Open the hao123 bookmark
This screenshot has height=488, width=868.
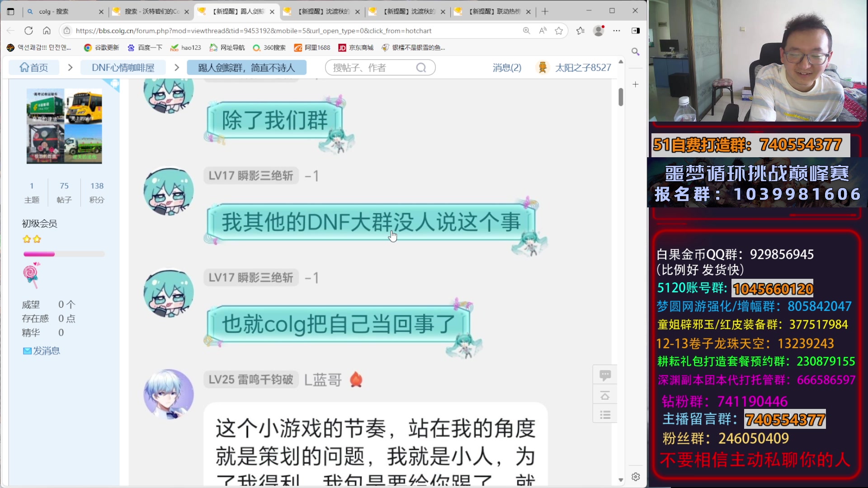point(186,47)
